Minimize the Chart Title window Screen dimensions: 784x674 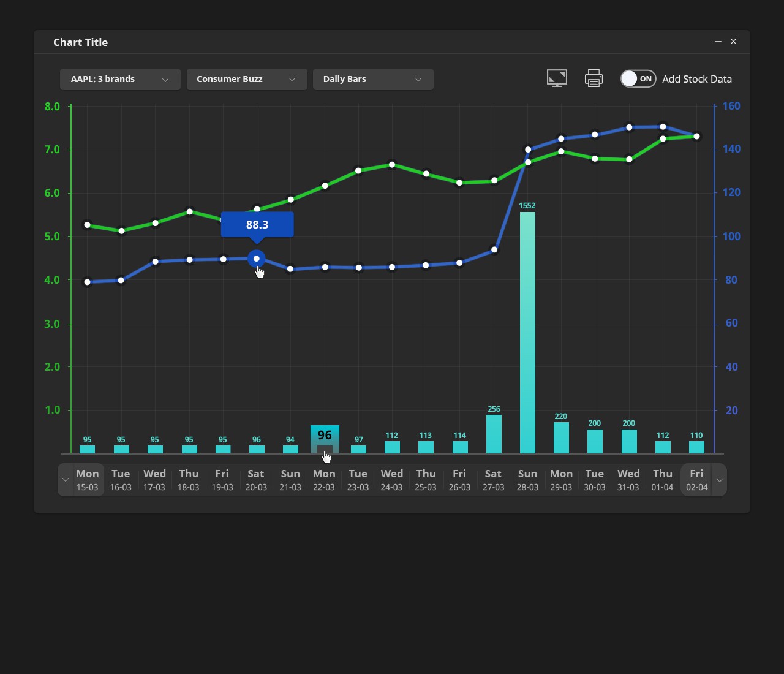718,42
